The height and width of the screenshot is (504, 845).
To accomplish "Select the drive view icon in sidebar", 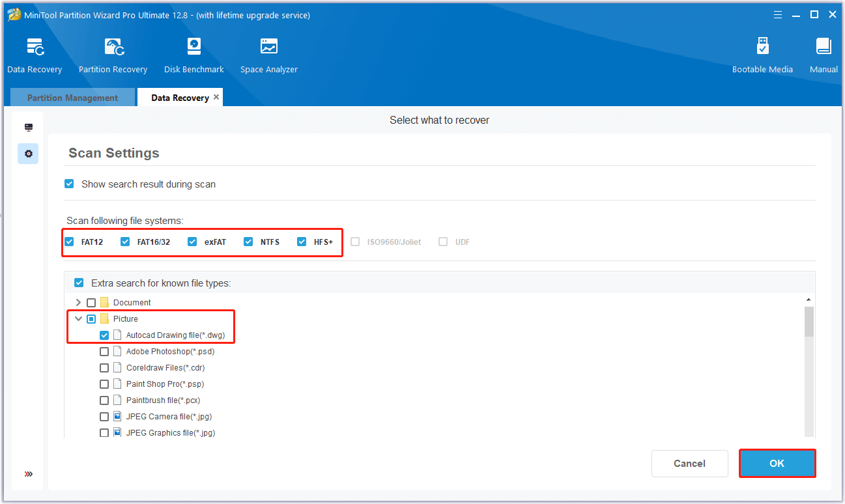I will 29,128.
